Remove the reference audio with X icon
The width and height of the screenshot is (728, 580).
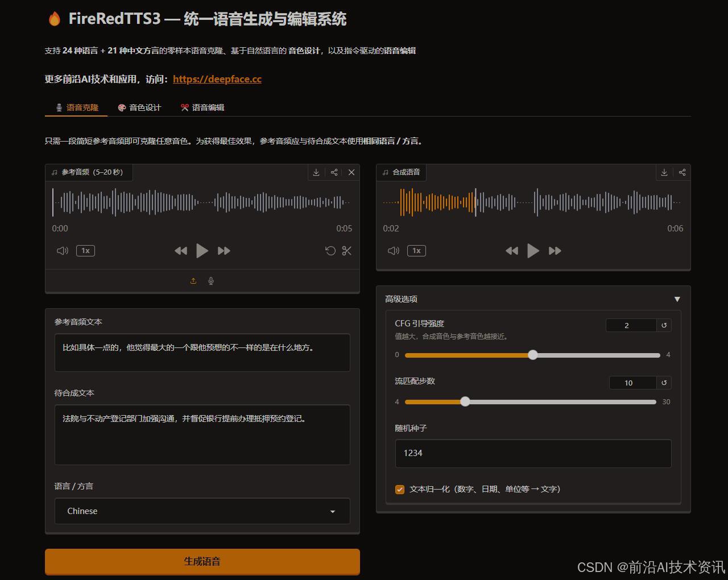(351, 172)
